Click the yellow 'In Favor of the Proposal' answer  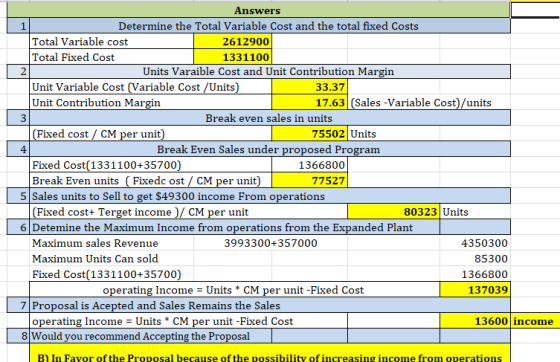pyautogui.click(x=270, y=353)
